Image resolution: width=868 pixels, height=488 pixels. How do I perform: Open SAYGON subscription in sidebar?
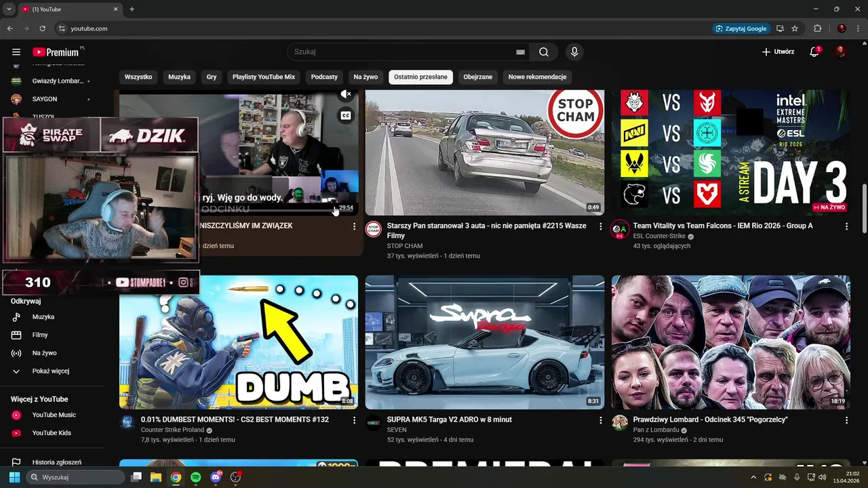click(x=51, y=99)
